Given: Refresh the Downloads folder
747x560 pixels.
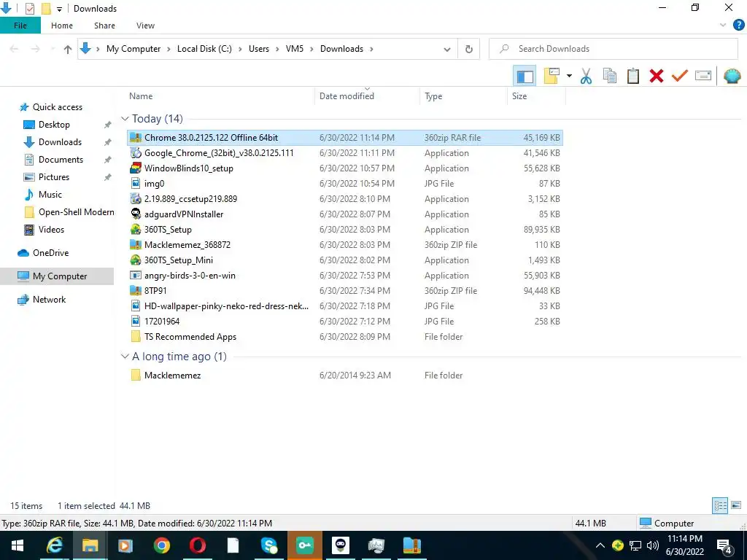Looking at the screenshot, I should click(469, 49).
